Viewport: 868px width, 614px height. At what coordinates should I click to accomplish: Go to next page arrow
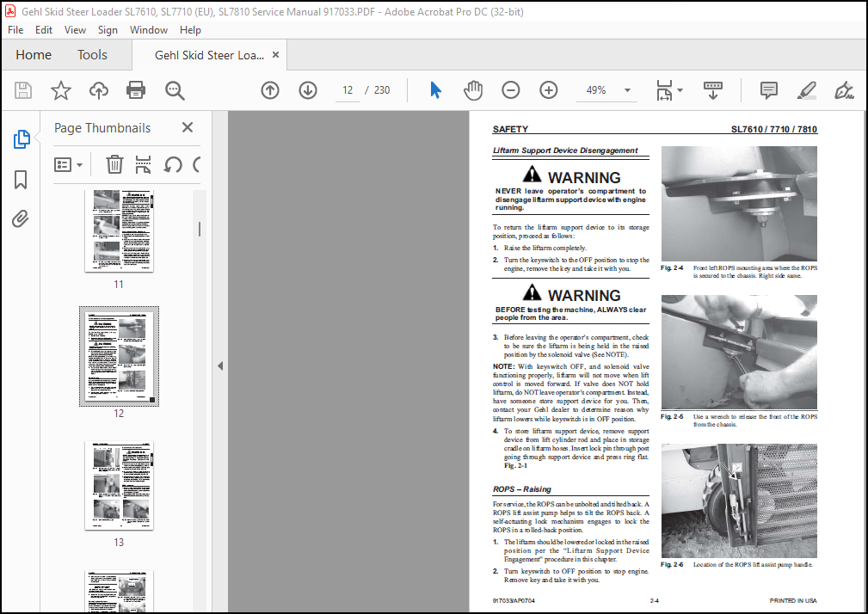pos(308,90)
